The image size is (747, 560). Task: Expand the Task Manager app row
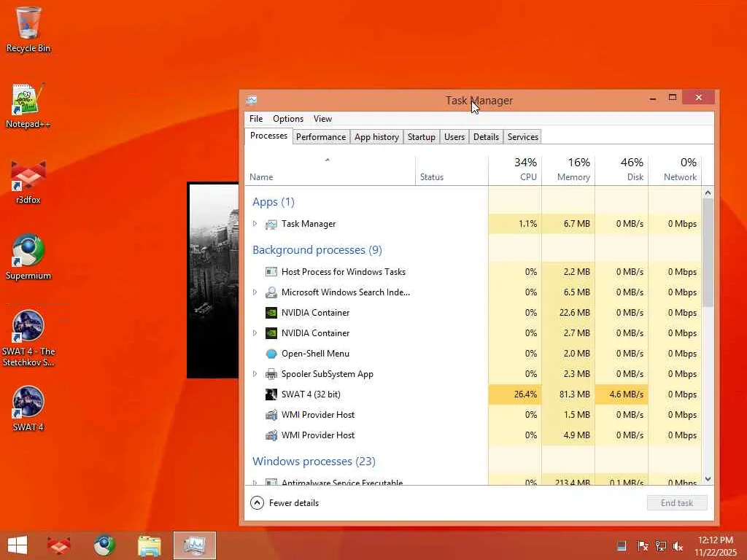click(x=255, y=223)
